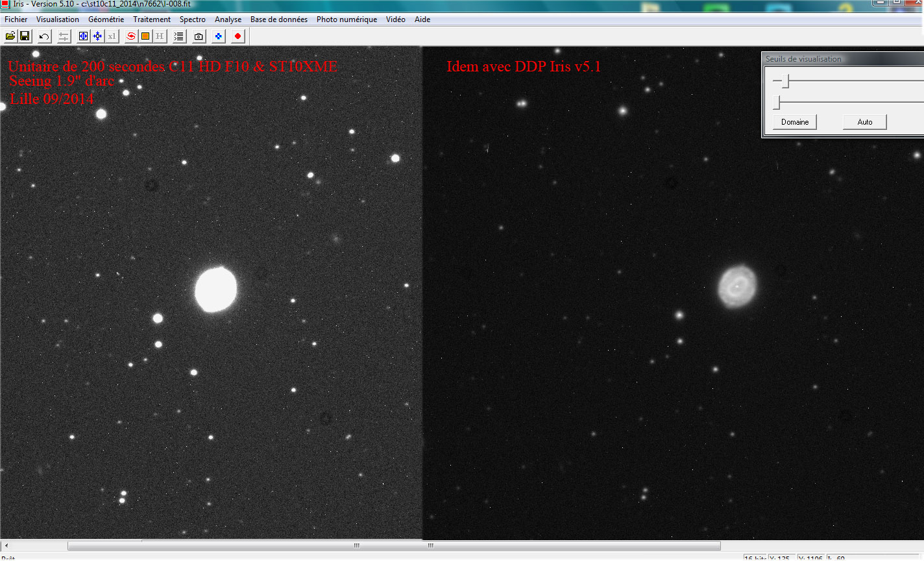The width and height of the screenshot is (924, 561).
Task: Open the Vidéo menu
Action: 396,19
